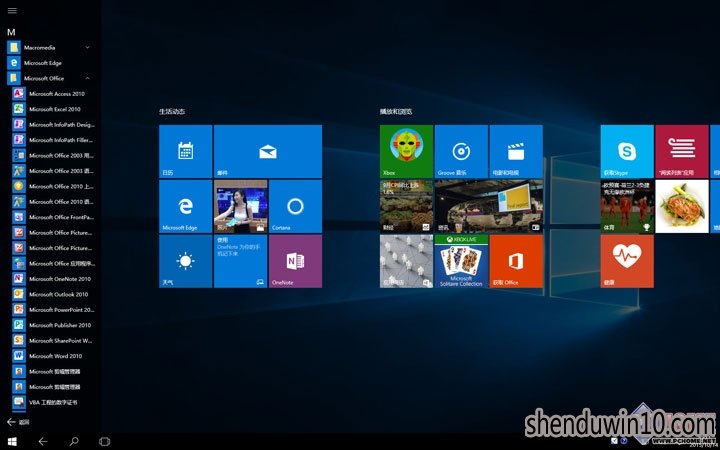Viewport: 720px width, 450px height.
Task: Click the Microsoft Edge icon in app list
Action: 14,63
